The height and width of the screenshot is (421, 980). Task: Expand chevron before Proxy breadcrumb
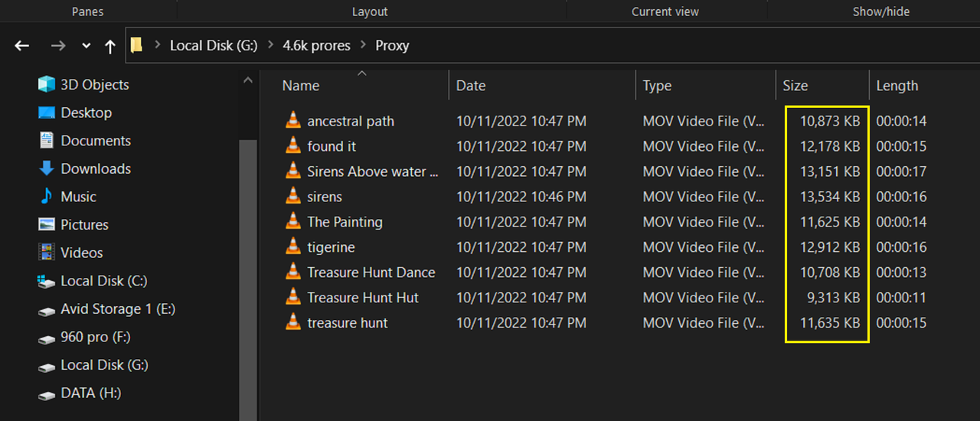pyautogui.click(x=363, y=45)
